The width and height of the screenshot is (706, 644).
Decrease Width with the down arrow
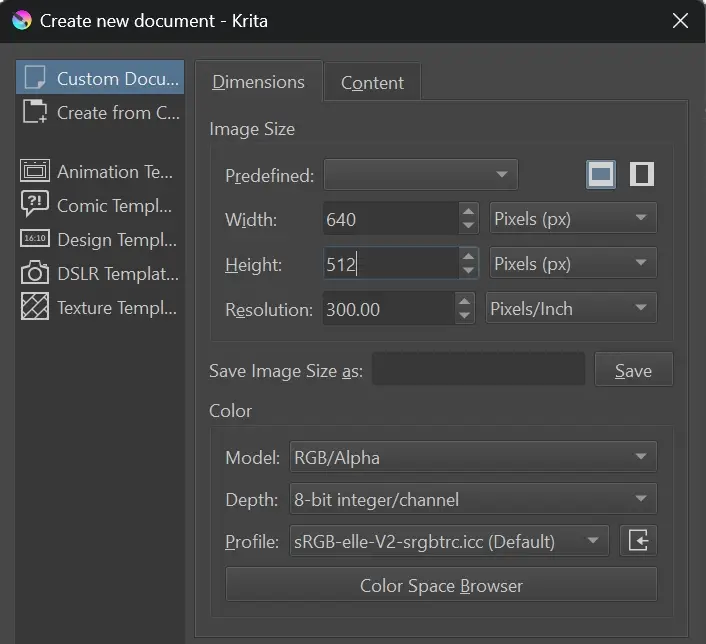point(468,226)
